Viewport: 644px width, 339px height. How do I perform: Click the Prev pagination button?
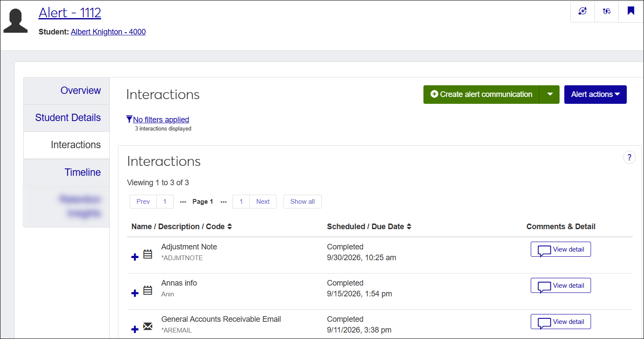point(143,202)
